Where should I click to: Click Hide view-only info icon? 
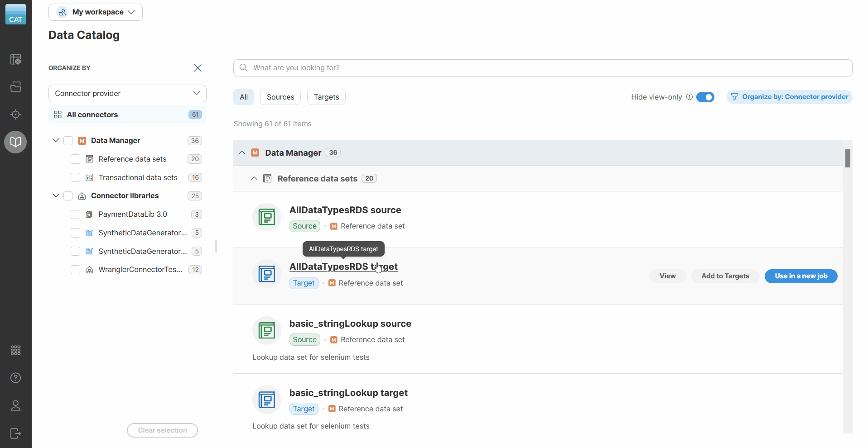690,97
